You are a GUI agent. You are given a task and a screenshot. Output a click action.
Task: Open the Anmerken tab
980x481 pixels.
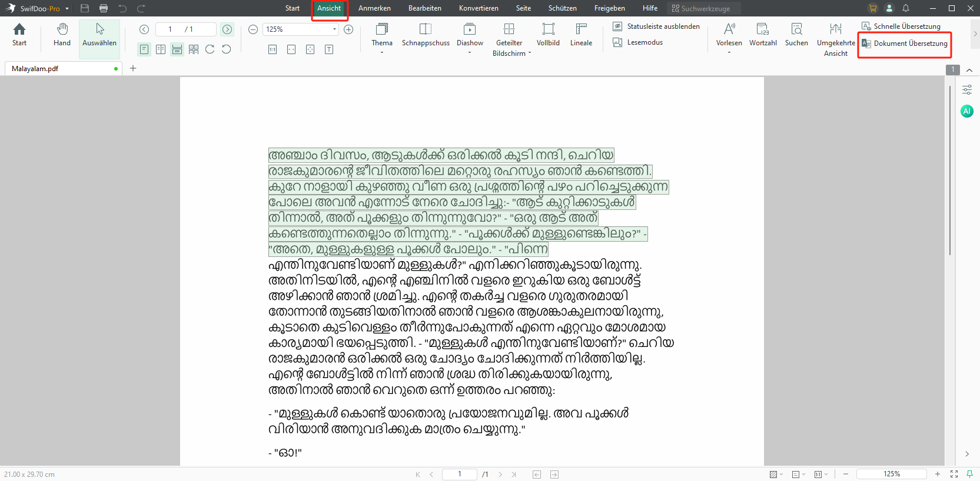tap(374, 8)
